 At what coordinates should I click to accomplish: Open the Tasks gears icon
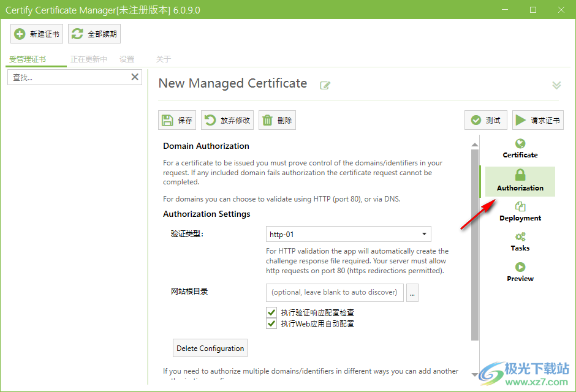(x=520, y=237)
